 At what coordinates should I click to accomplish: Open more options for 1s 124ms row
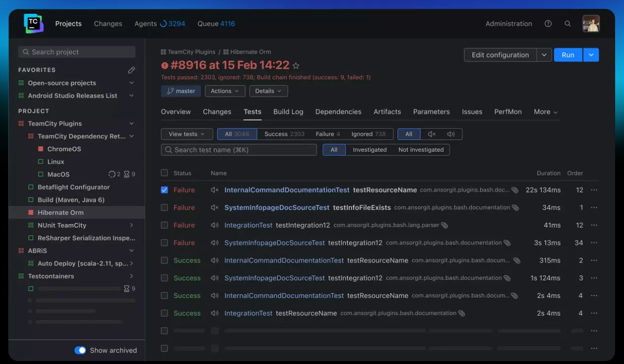click(594, 278)
